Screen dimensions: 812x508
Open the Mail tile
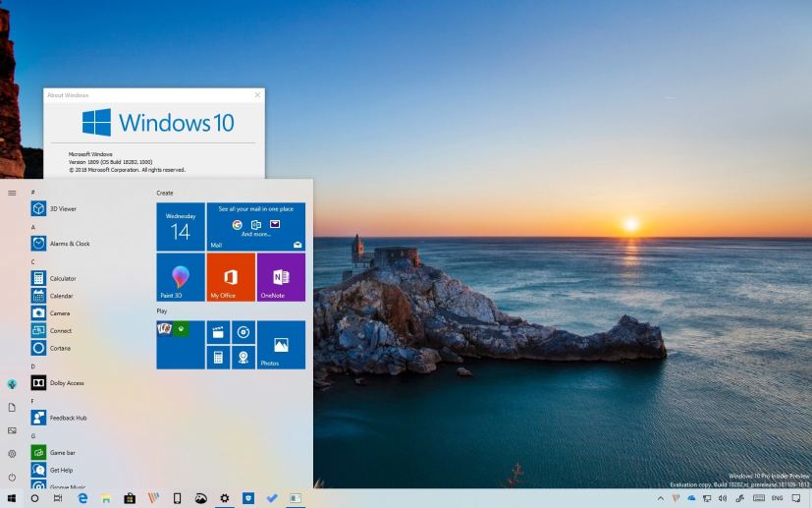click(256, 227)
